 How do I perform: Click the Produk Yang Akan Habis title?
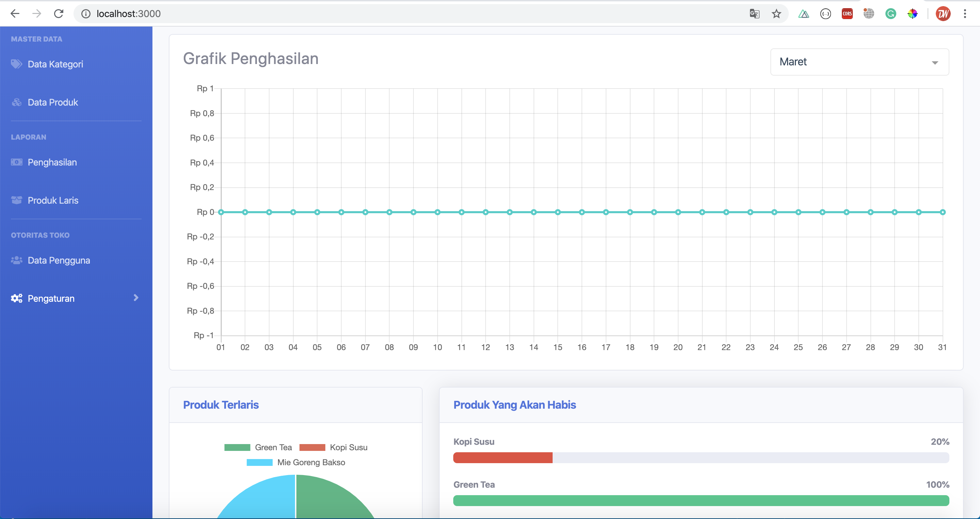(514, 405)
